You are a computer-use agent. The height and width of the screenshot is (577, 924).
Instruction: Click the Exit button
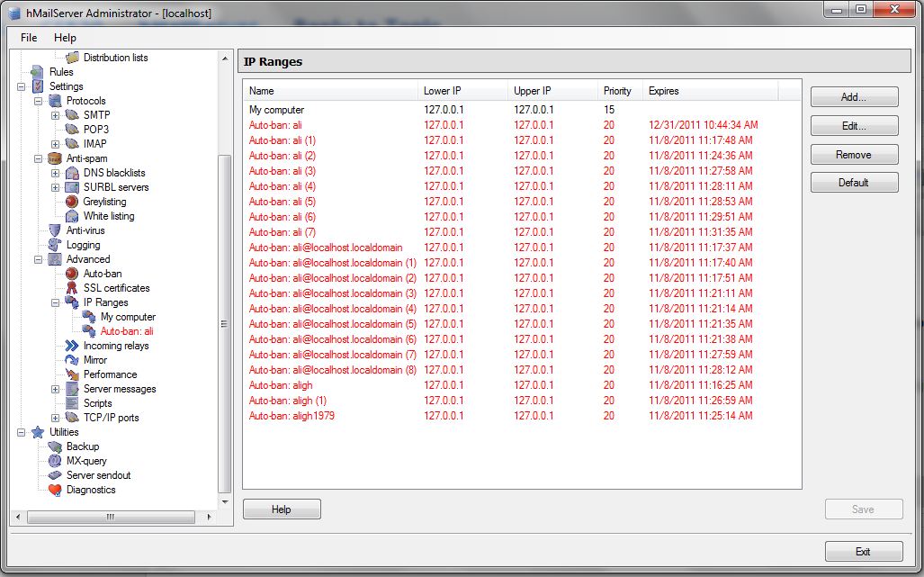point(863,552)
